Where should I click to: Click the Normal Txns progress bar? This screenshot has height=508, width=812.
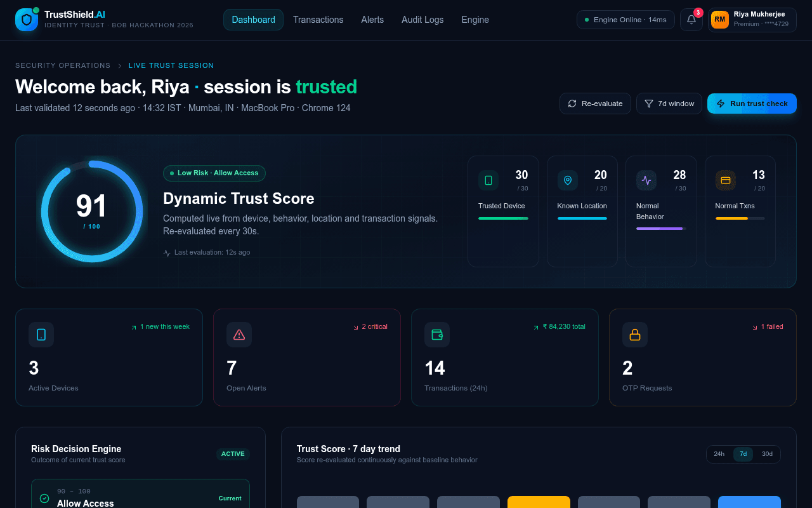tap(740, 218)
